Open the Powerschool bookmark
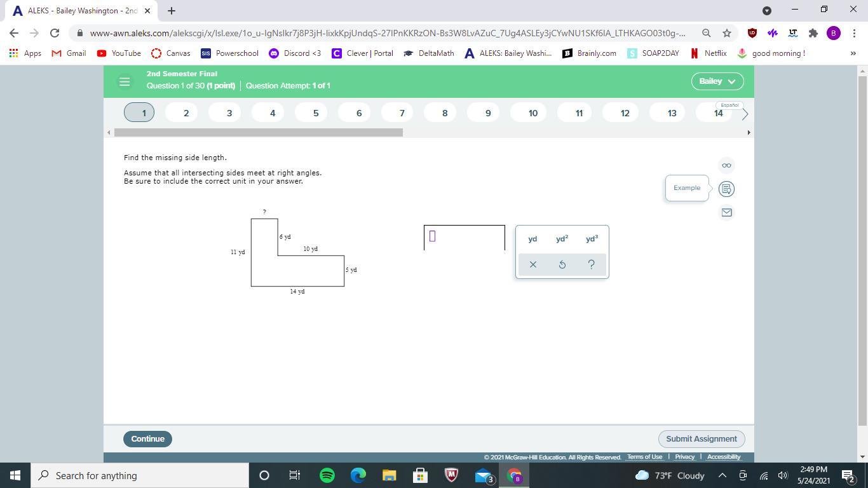The height and width of the screenshot is (488, 868). pyautogui.click(x=229, y=53)
